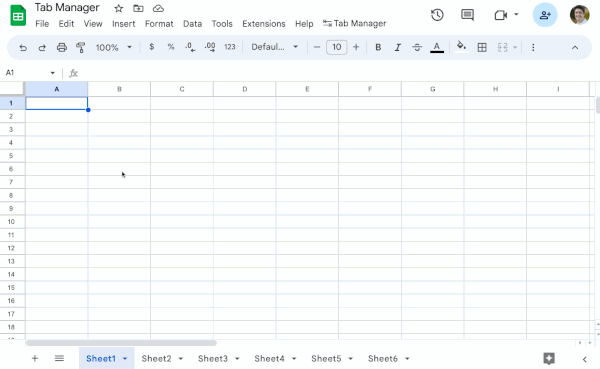
Task: Open the Explore icon at bottom right
Action: pos(549,359)
